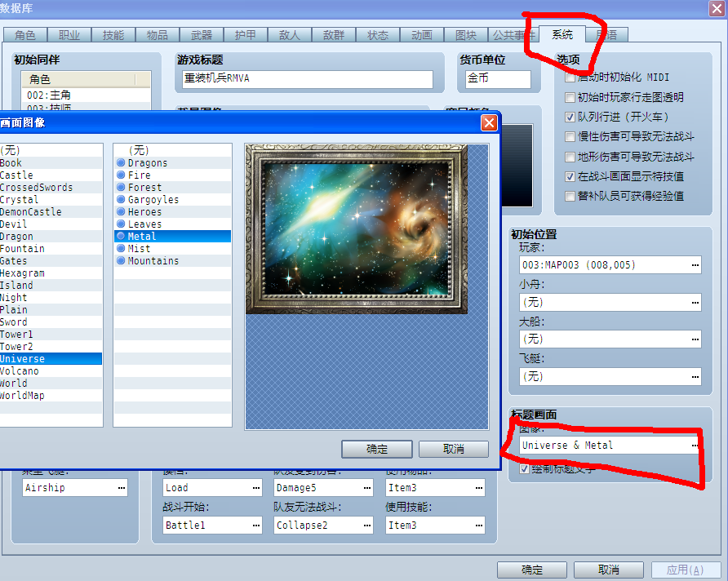This screenshot has width=728, height=581.
Task: Select Tower1 in background list
Action: click(51, 334)
